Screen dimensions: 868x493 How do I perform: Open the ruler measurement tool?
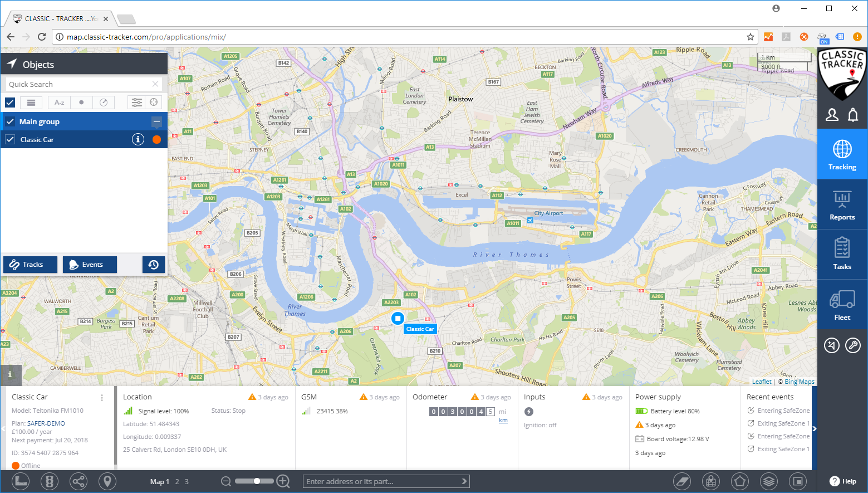21,481
